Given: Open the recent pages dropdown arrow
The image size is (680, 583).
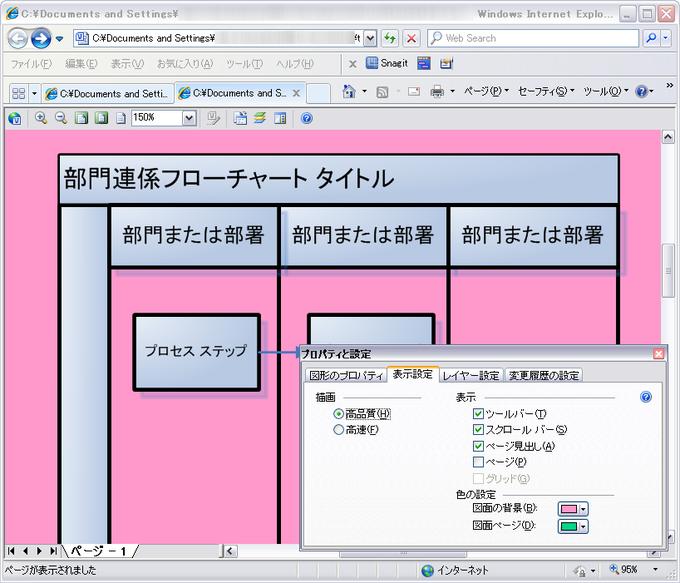Looking at the screenshot, I should pyautogui.click(x=59, y=39).
